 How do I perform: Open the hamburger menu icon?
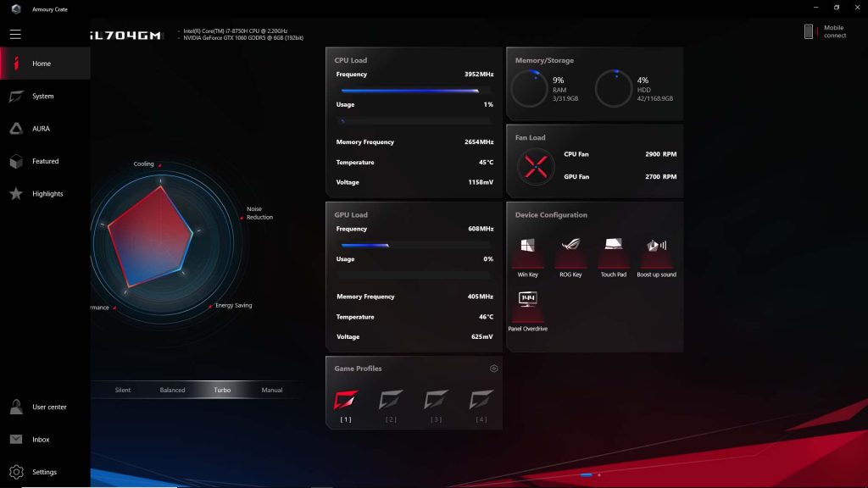tap(15, 34)
